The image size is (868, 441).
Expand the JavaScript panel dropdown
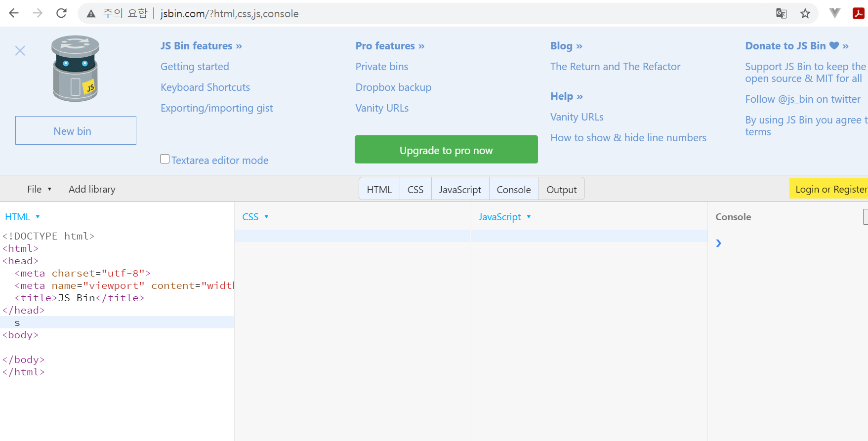click(x=505, y=217)
